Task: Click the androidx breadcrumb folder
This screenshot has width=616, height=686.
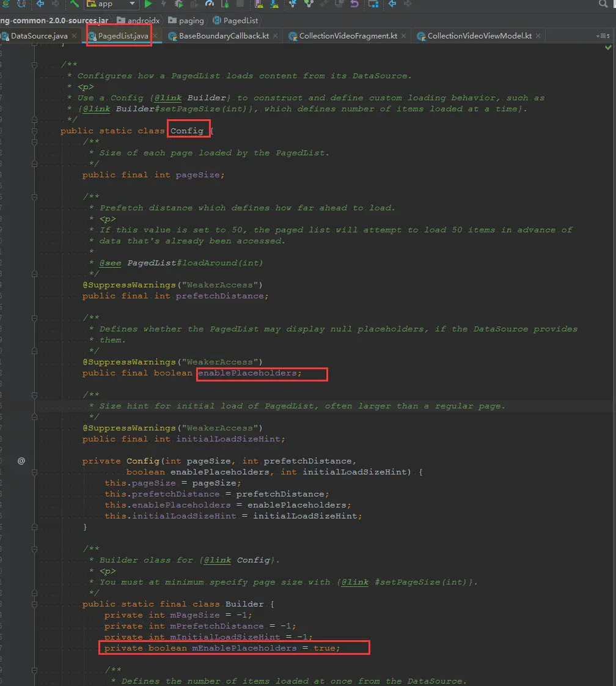Action: pos(138,21)
